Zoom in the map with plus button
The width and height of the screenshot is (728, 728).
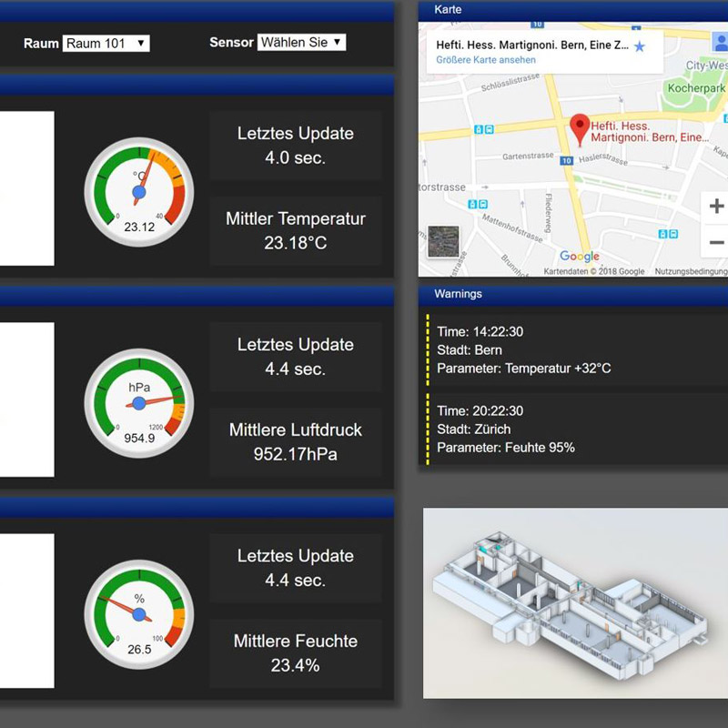pyautogui.click(x=716, y=207)
